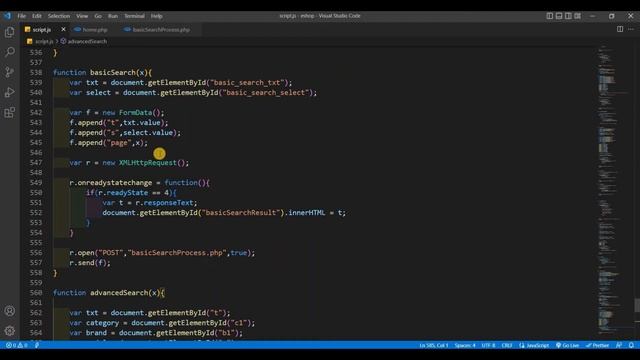Viewport: 640px width, 360px height.
Task: Open the Run menu
Action: tap(113, 16)
